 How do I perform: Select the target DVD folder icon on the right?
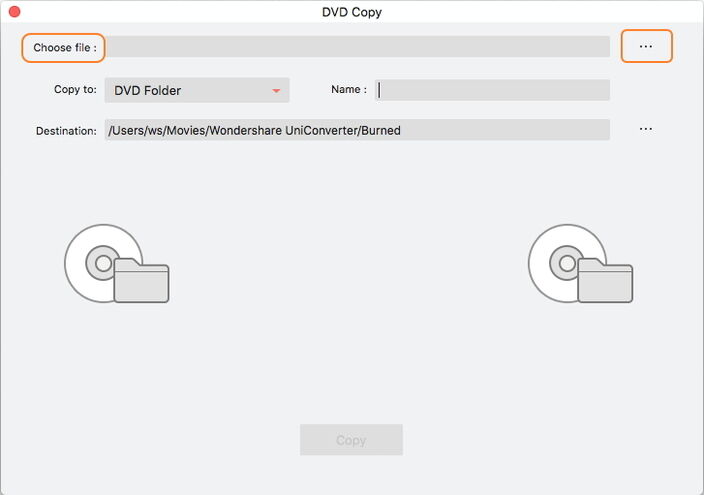point(580,264)
